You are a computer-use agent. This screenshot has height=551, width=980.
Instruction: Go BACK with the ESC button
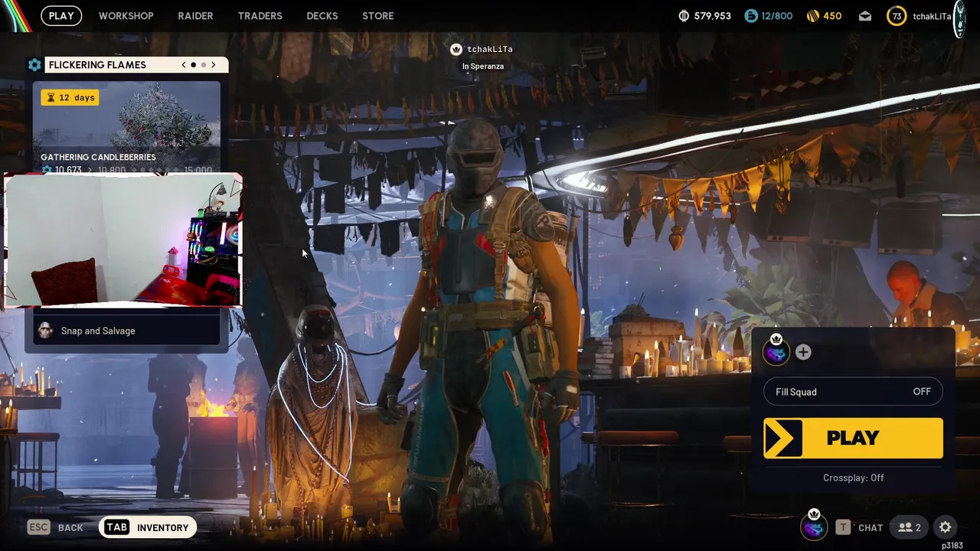pyautogui.click(x=55, y=527)
